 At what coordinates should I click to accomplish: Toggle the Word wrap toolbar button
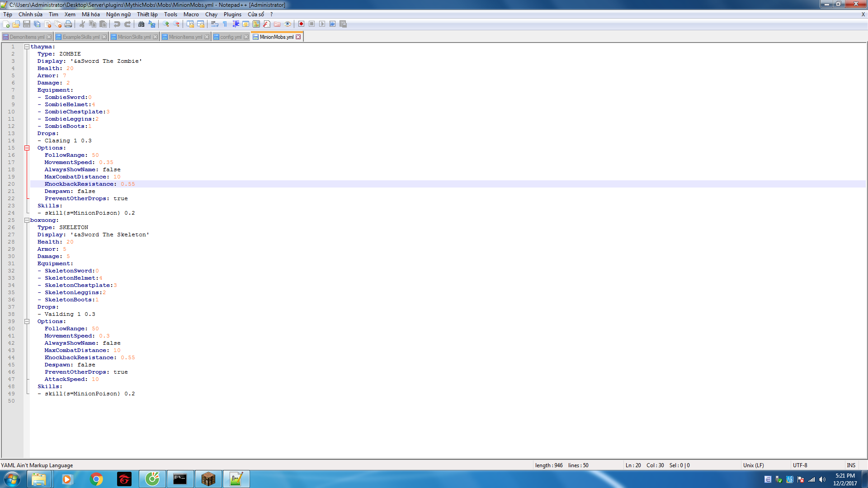[215, 24]
